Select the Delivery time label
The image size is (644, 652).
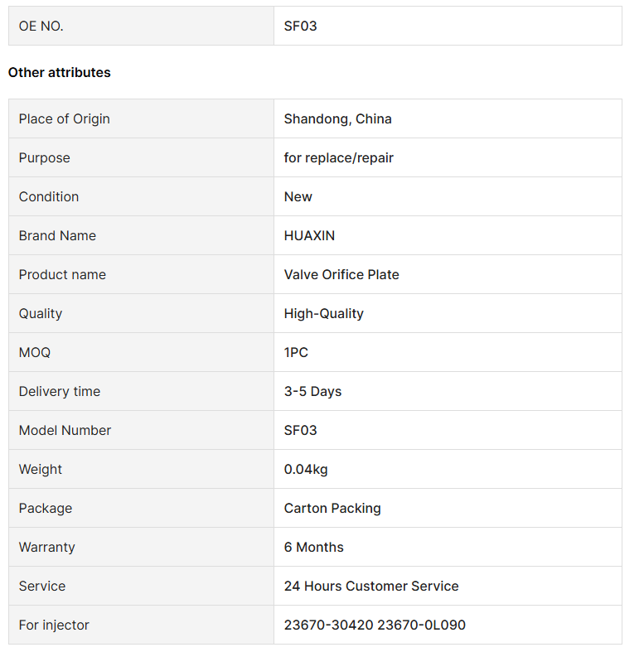(x=60, y=391)
